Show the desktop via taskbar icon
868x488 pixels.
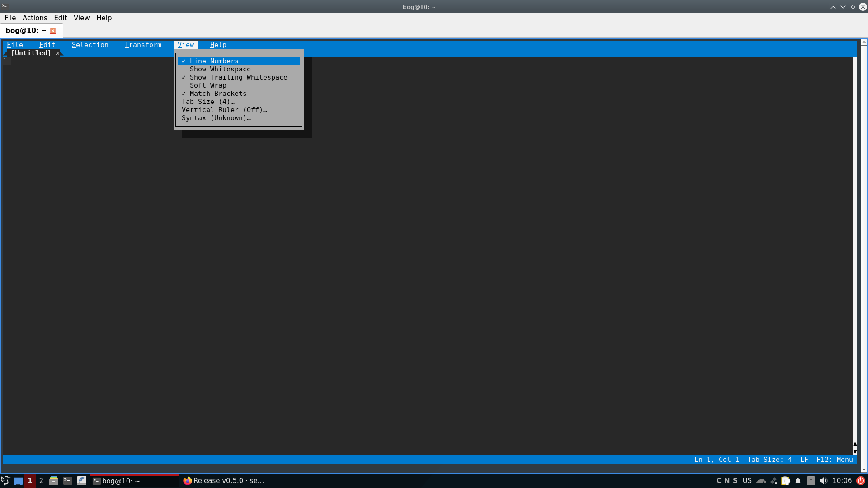[18, 481]
